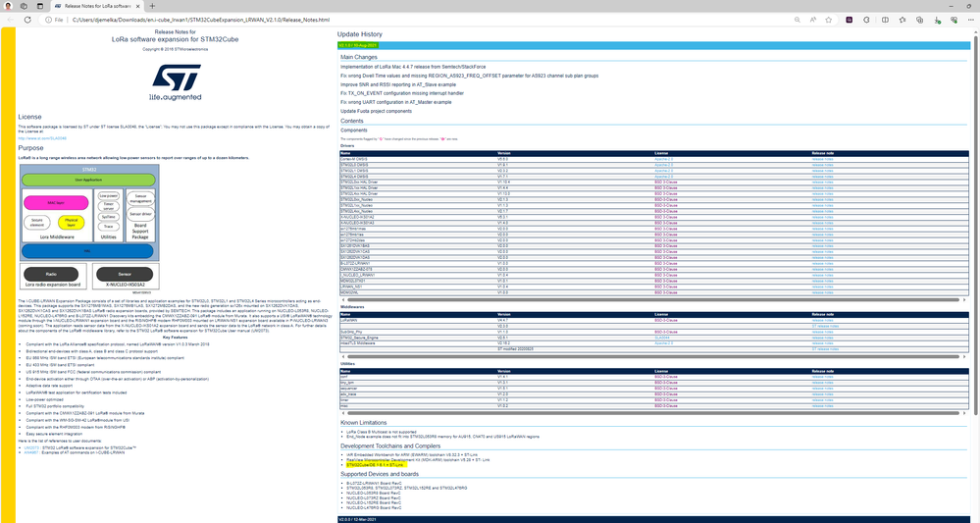Screen dimensions: 980x523
Task: Click the 'Purpose' heading
Action: [x=30, y=148]
